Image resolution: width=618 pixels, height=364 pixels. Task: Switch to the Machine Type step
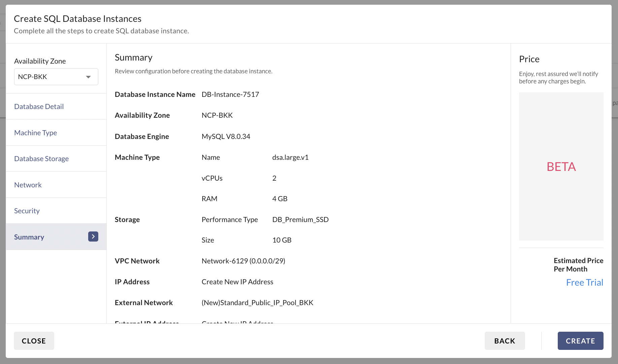pos(36,133)
